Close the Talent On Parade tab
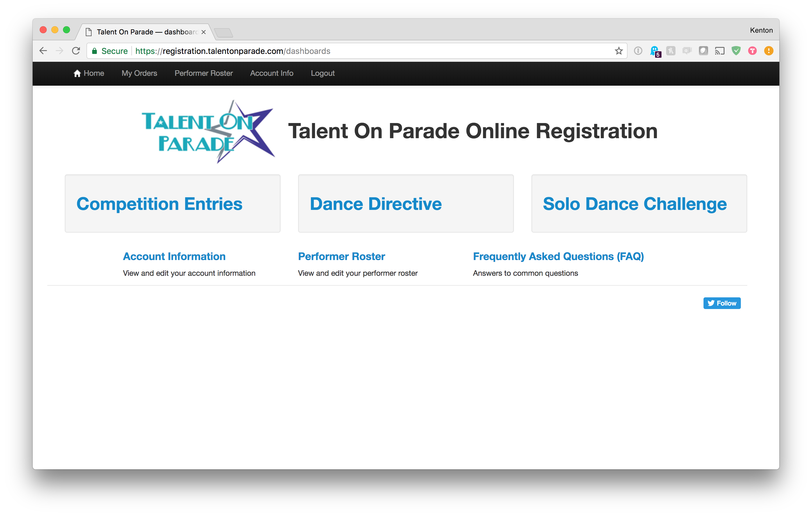 point(203,32)
